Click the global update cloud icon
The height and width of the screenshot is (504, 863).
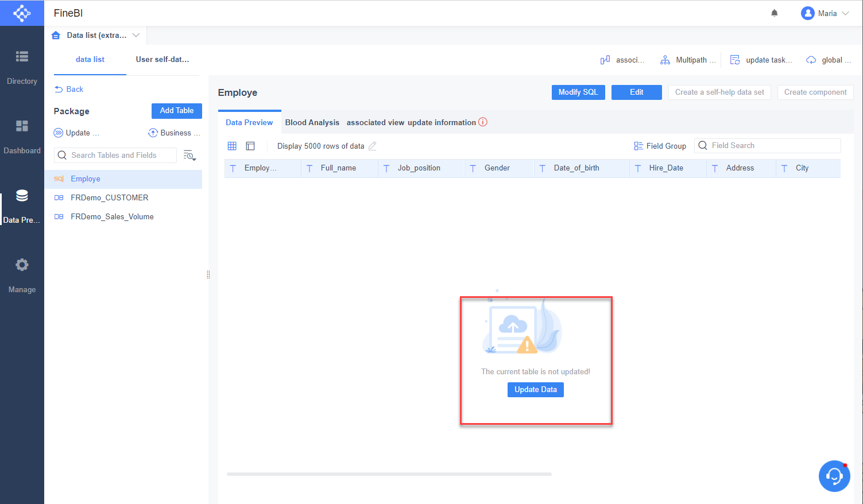click(x=811, y=59)
